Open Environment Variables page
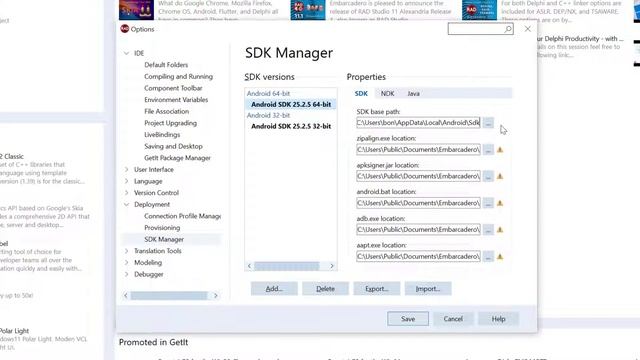 coord(176,100)
